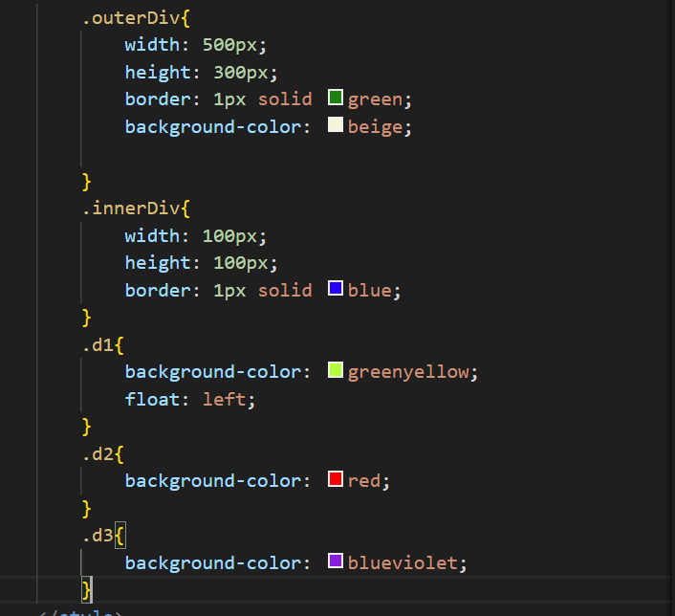The width and height of the screenshot is (675, 616).
Task: Click the blueviolet color swatch in .d3
Action: tap(336, 562)
